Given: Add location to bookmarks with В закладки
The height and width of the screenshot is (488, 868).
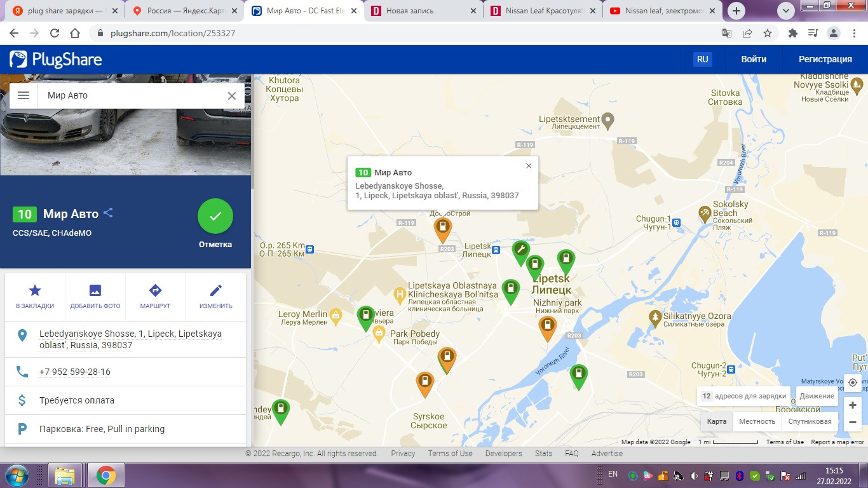Looking at the screenshot, I should pyautogui.click(x=35, y=297).
